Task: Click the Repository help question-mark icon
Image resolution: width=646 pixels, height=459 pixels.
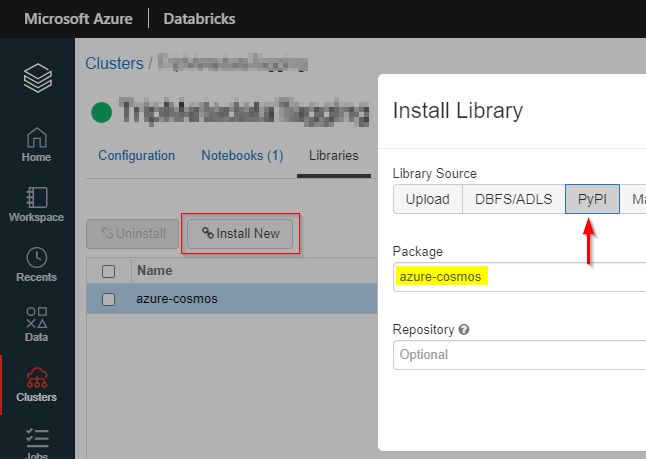Action: pos(464,330)
